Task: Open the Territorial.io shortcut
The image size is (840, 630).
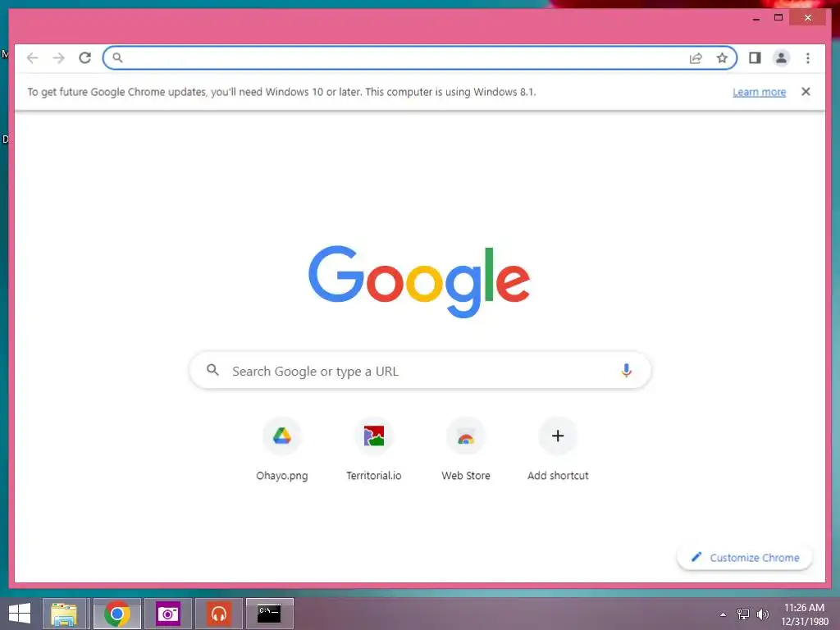Action: point(374,449)
